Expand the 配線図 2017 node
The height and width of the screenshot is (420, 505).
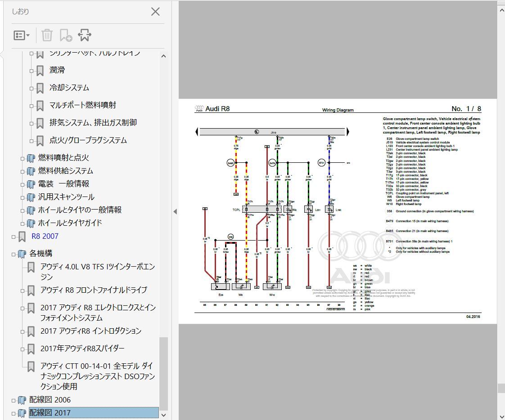(13, 414)
